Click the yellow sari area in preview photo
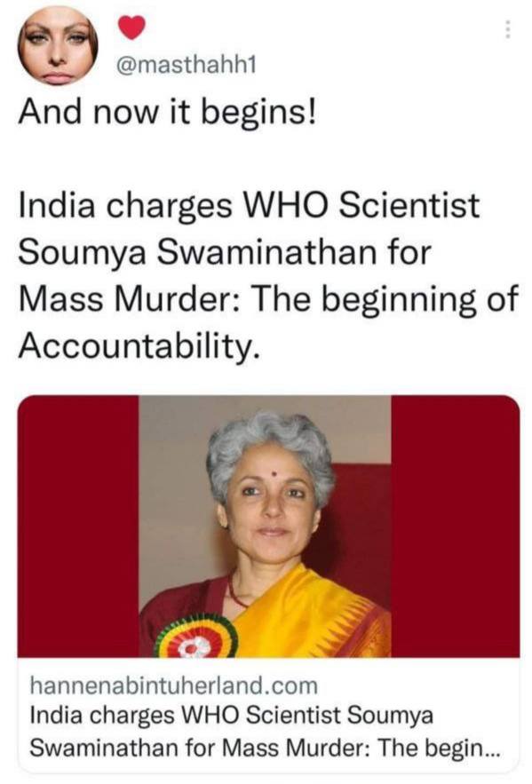Screen dimensions: 532x784 tap(310, 617)
